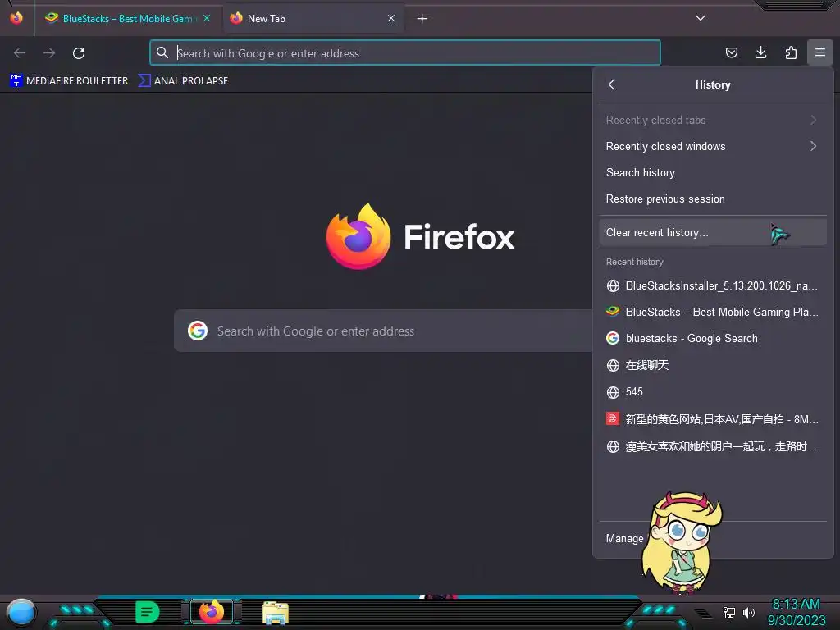Close the New Tab tab
Viewport: 840px width, 630px height.
(x=391, y=18)
